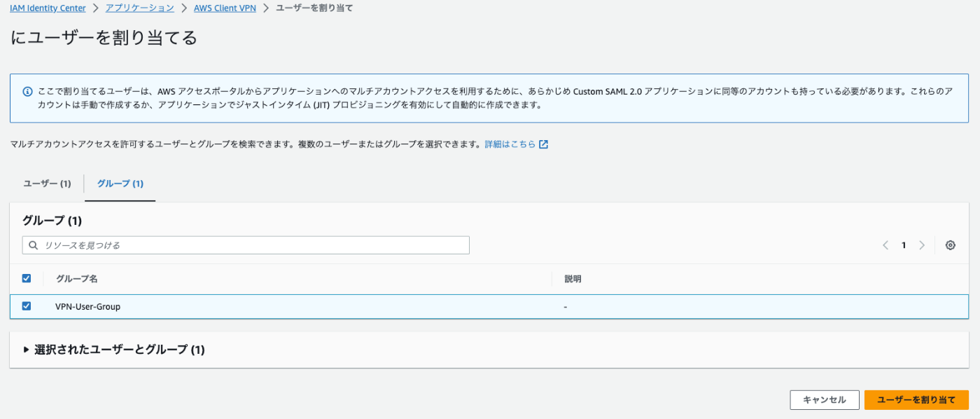Focus the リソースを見つける search field
The image size is (980, 419).
point(246,245)
